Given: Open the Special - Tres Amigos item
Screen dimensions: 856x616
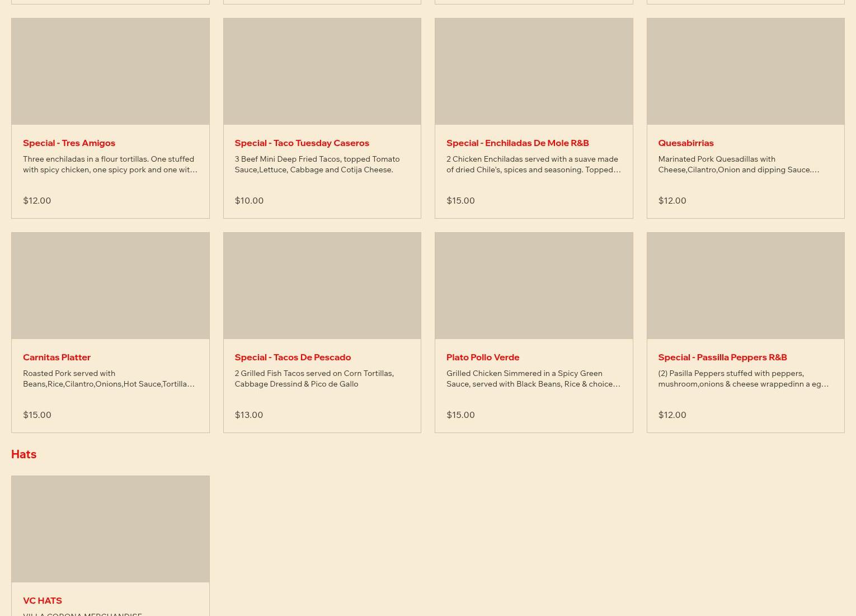Looking at the screenshot, I should click(x=110, y=118).
